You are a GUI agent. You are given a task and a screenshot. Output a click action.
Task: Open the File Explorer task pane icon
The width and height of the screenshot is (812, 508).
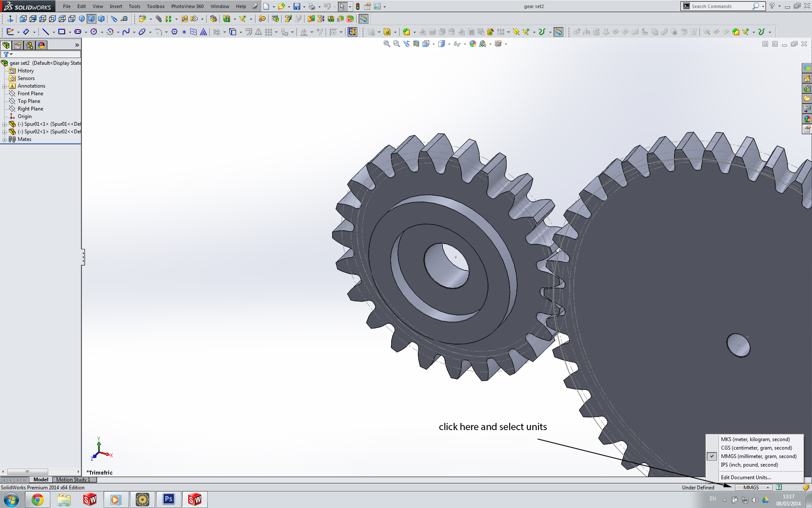tap(807, 99)
